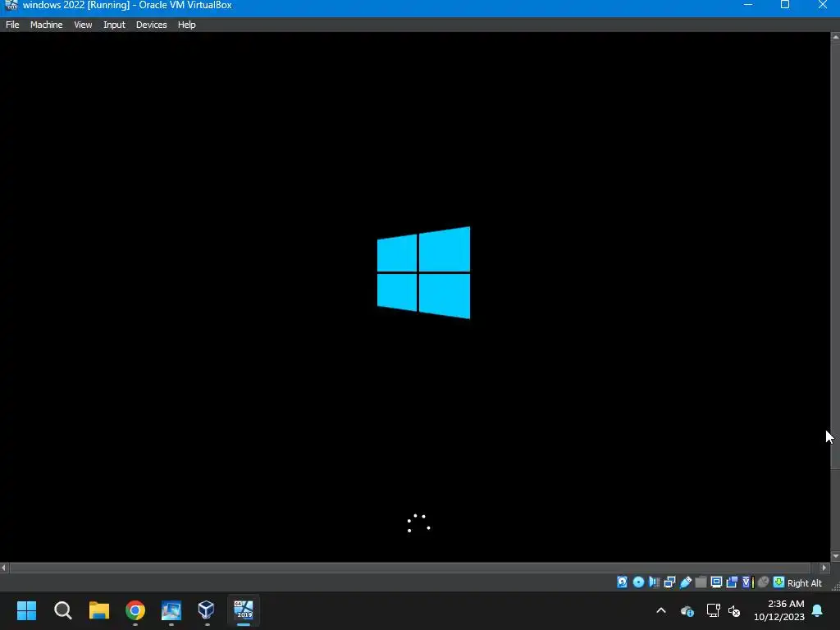
Task: Open the notifications bell
Action: (x=818, y=610)
